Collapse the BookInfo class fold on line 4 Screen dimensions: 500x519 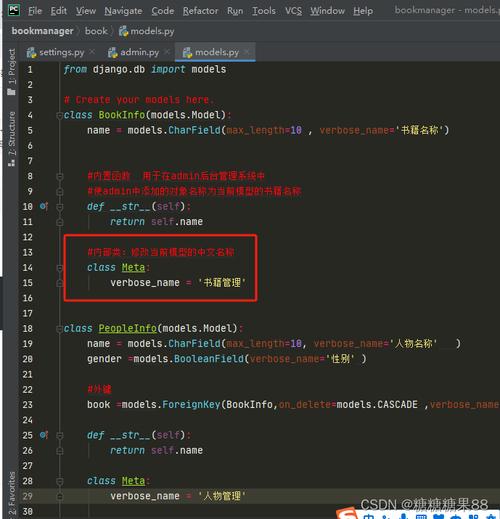tap(60, 115)
